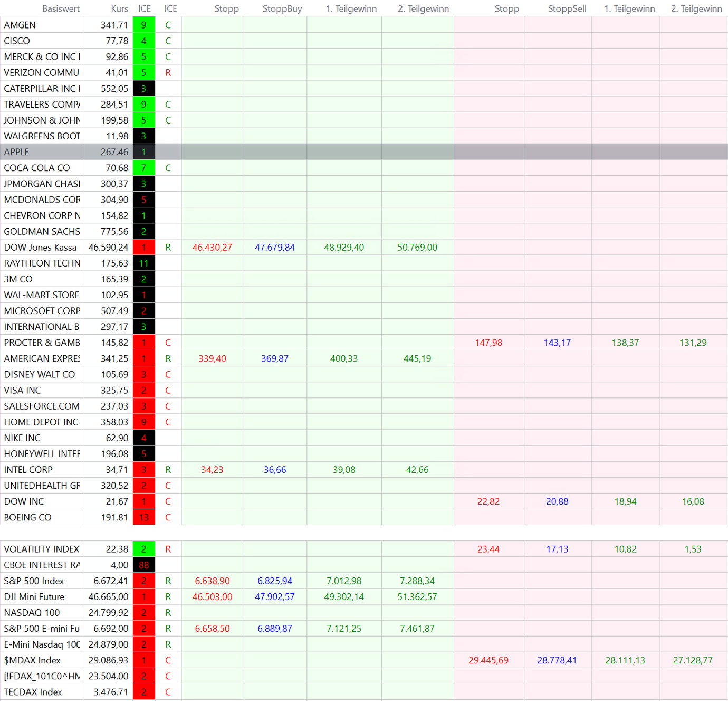Click the Basiswert column header
This screenshot has height=702, width=728.
click(x=61, y=8)
